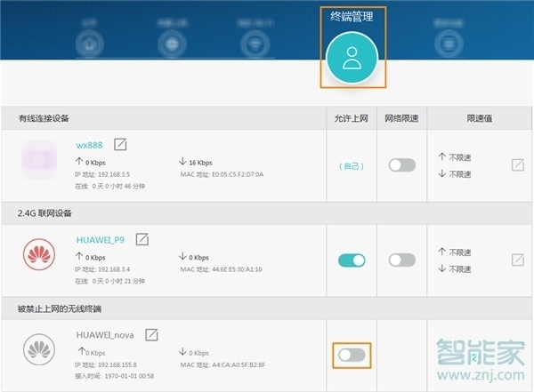This screenshot has height=392, width=534.
Task: Click MAC address 44:6E:E5:30:A1:10
Action: point(237,269)
